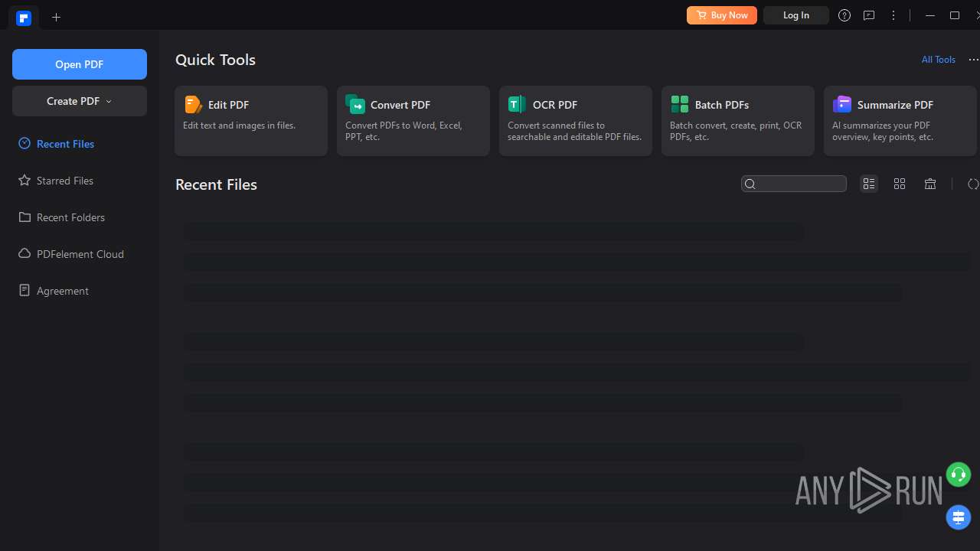Click the clear recent list trash icon

(x=930, y=184)
